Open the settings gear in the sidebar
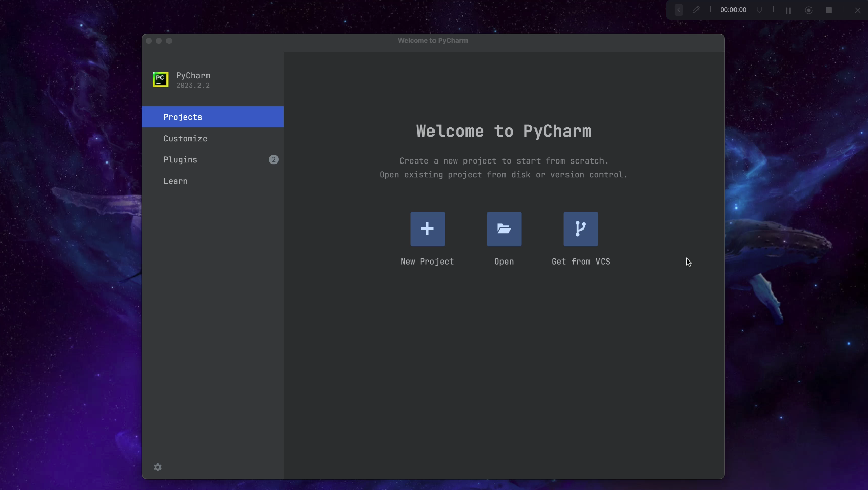The image size is (868, 490). coord(158,467)
